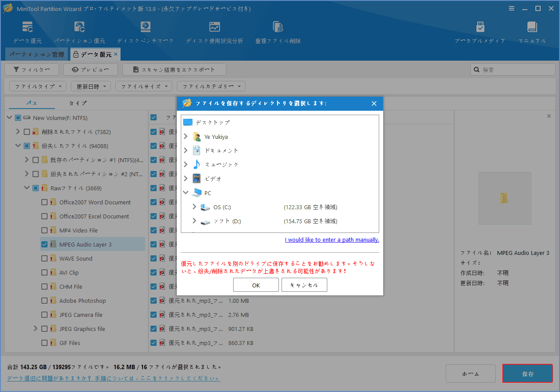
Task: Click the 削除されたファイル folder icon
Action: (x=36, y=132)
